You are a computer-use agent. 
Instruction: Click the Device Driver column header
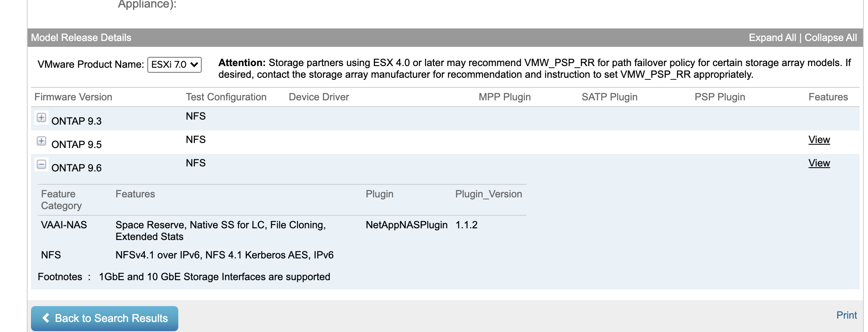click(x=318, y=97)
